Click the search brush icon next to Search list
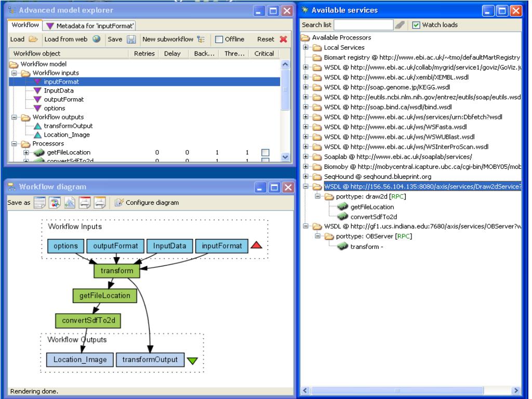Viewport: 532px width, 399px height. coord(400,25)
